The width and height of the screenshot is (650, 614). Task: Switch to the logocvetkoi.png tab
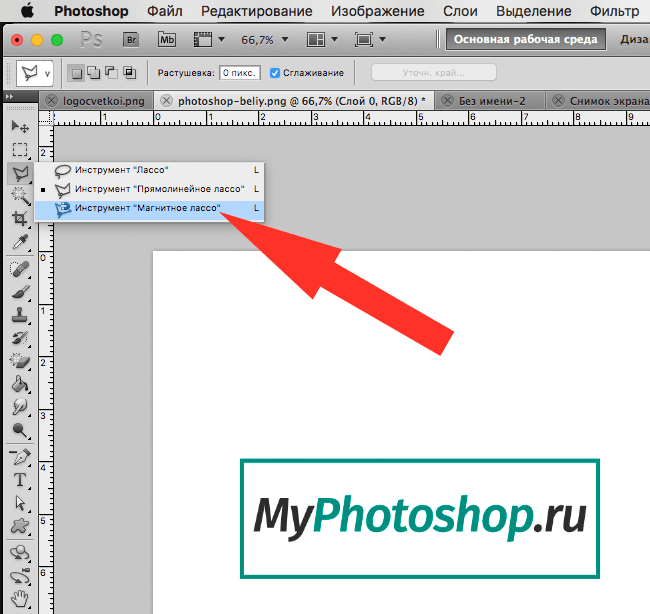pos(101,101)
